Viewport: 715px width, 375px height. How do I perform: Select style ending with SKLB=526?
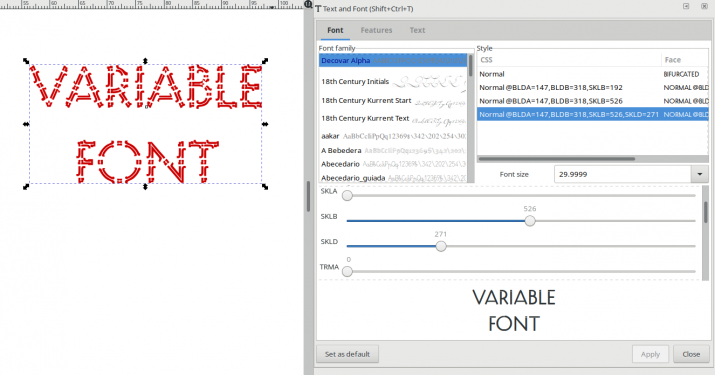coord(593,101)
